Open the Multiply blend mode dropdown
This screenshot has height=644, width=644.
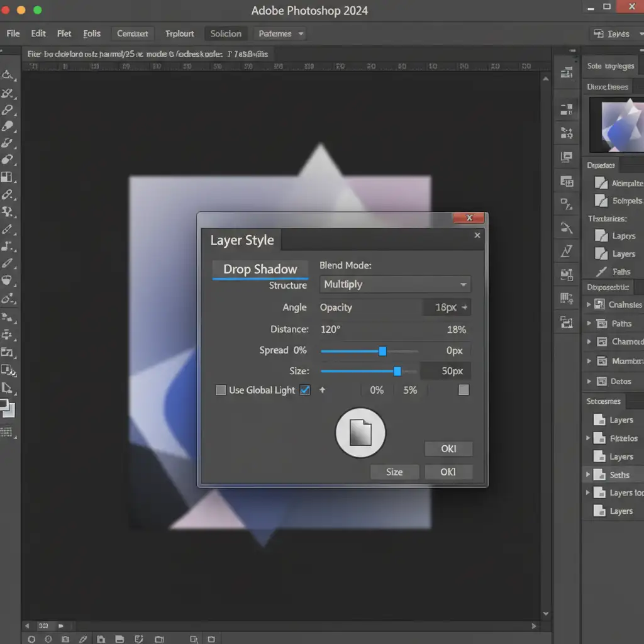[395, 284]
